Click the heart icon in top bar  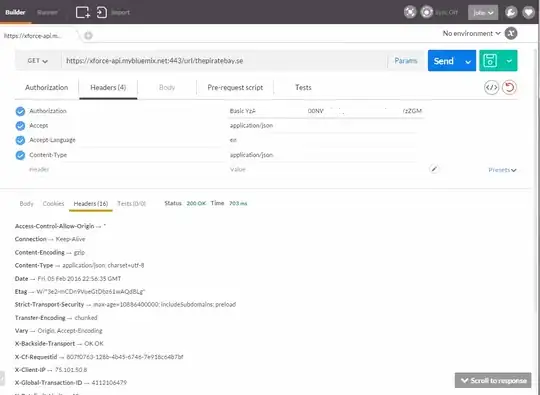point(528,12)
